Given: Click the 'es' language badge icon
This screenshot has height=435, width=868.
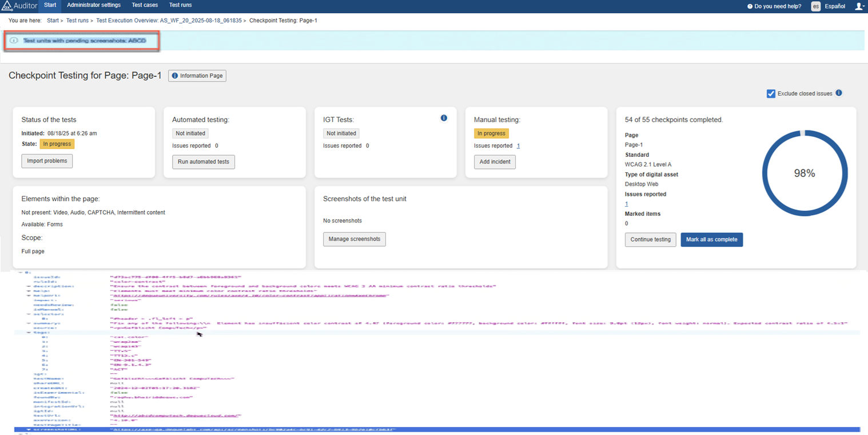Looking at the screenshot, I should pyautogui.click(x=816, y=7).
